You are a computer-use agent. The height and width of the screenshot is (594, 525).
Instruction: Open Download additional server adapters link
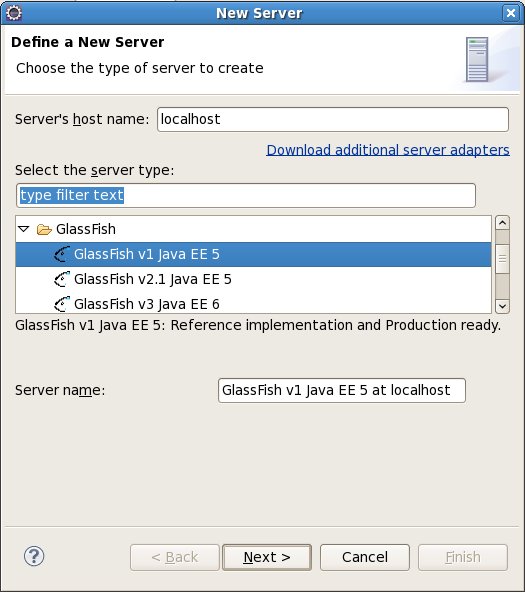click(388, 150)
